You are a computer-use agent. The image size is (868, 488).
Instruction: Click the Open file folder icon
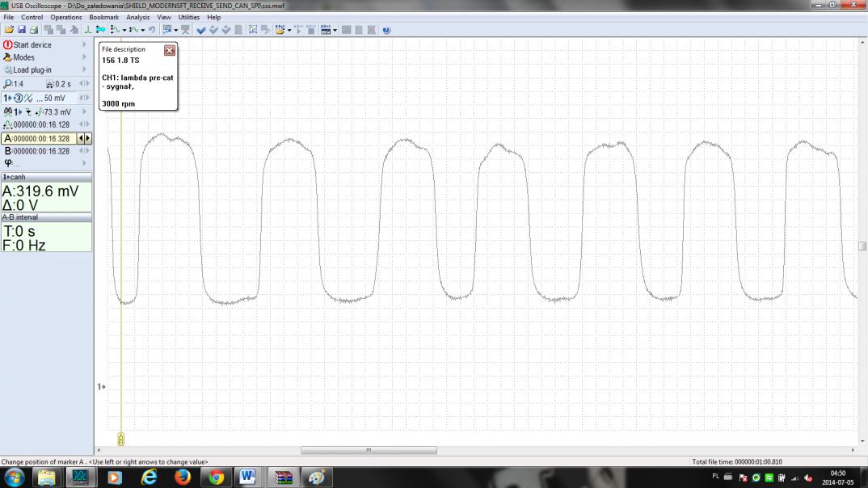[9, 30]
